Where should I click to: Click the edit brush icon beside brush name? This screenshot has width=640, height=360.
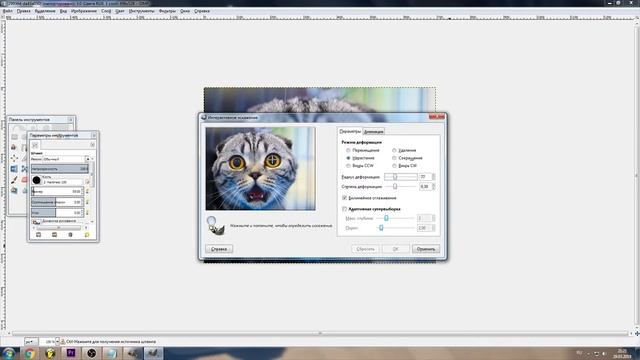point(87,182)
